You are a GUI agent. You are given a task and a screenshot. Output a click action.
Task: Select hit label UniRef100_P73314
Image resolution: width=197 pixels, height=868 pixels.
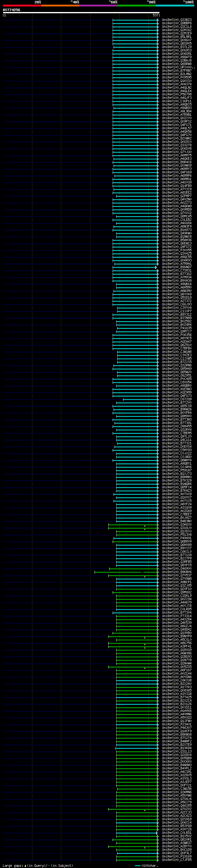[177, 616]
